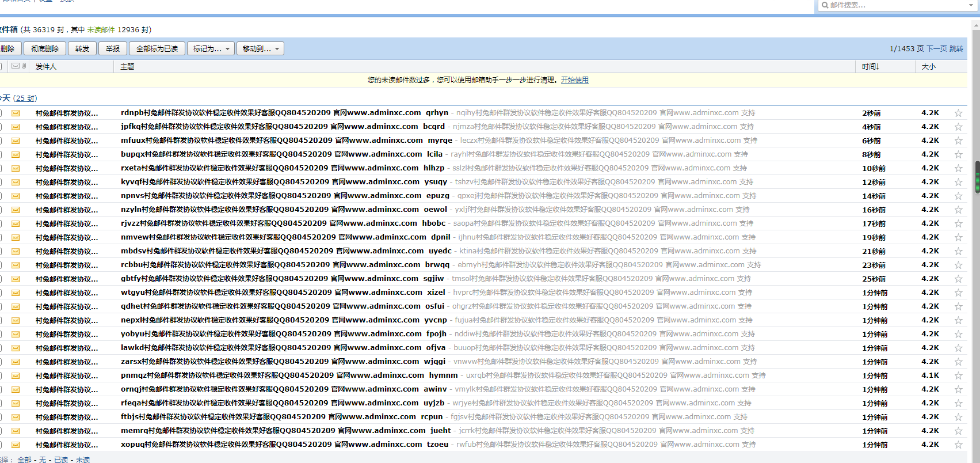980x463 pixels.
Task: Mark all as read with 全部标为已读
Action: coord(157,48)
